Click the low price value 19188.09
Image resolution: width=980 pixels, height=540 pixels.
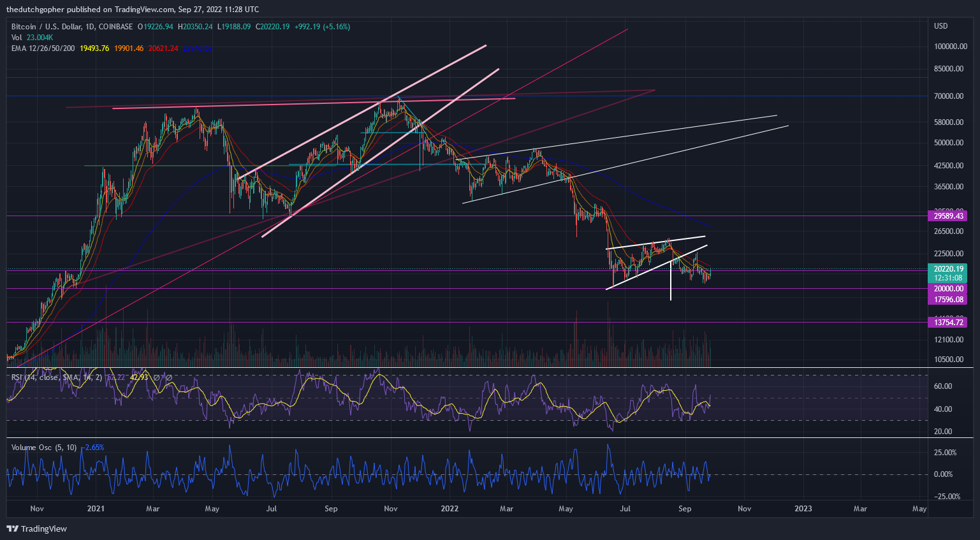coord(236,27)
